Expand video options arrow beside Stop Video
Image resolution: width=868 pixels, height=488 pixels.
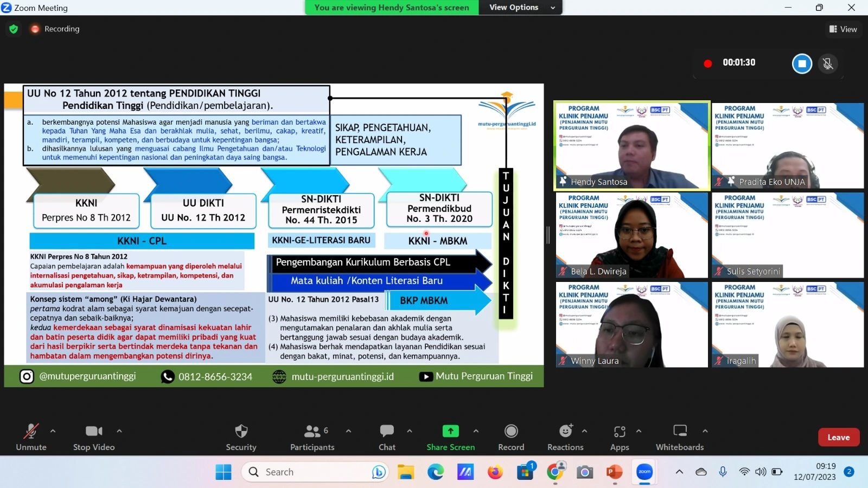point(119,431)
